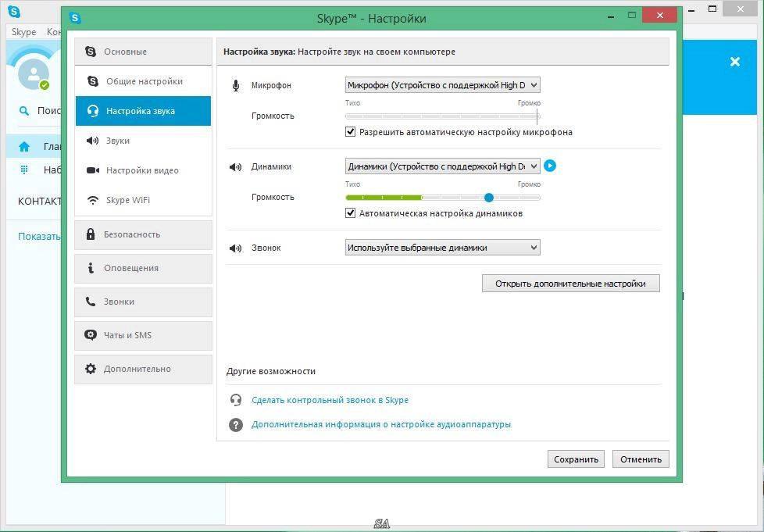Click the speaker icon beside Динамики
Screen dimensions: 764x532
coord(235,167)
